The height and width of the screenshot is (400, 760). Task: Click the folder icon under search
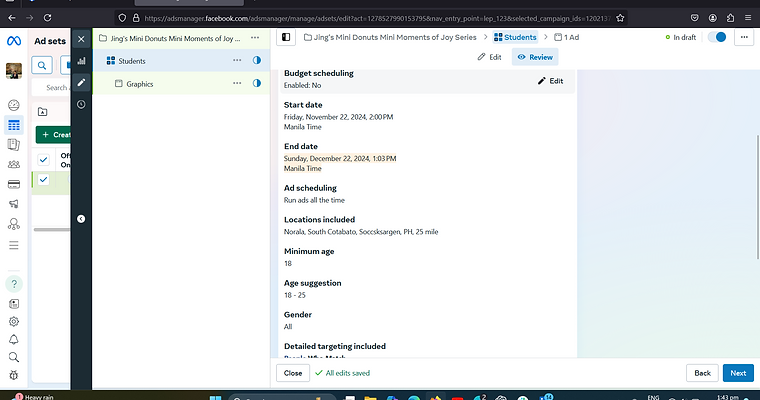(43, 112)
